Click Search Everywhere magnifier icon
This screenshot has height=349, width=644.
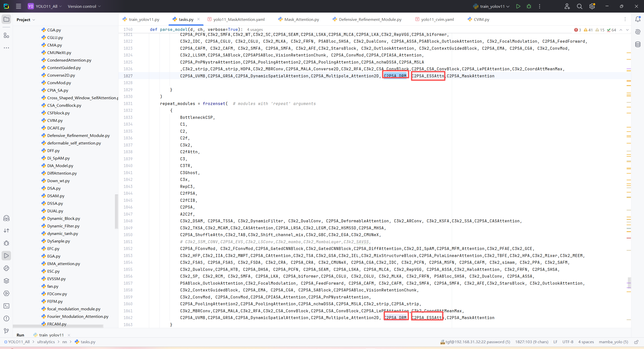[579, 6]
